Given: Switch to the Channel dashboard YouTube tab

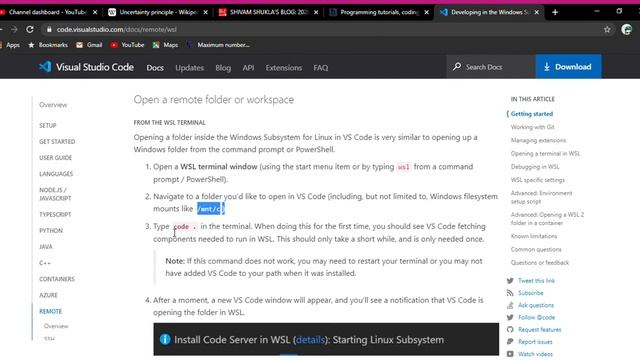Looking at the screenshot, I should (x=47, y=12).
